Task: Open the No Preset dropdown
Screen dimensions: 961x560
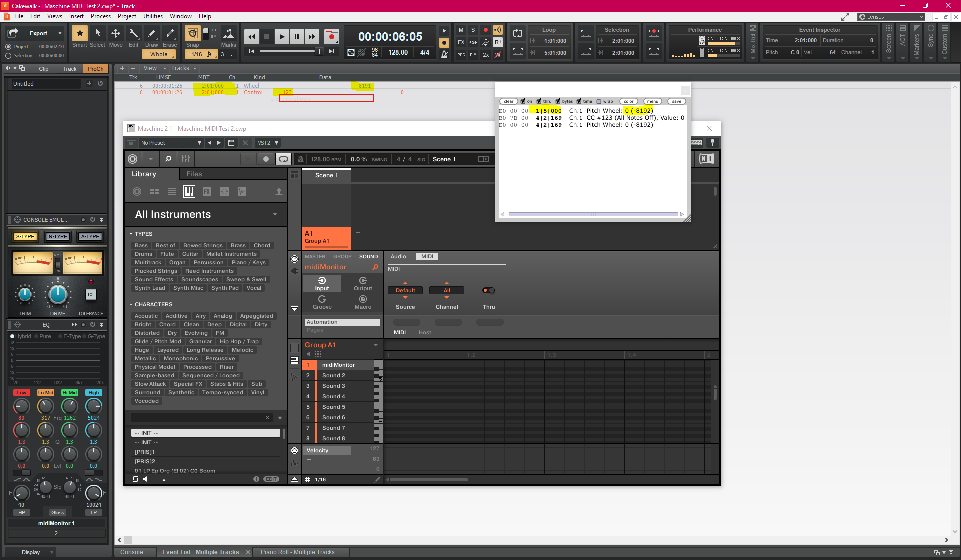Action: [x=170, y=143]
